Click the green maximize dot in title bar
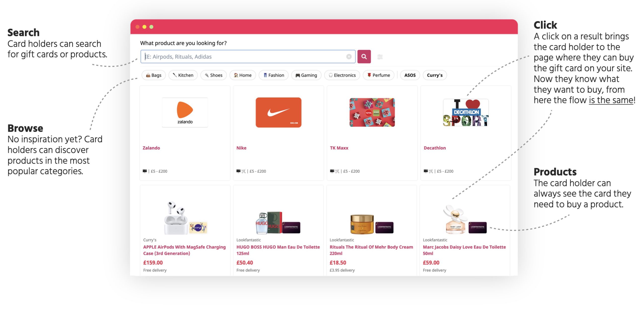 (x=151, y=27)
